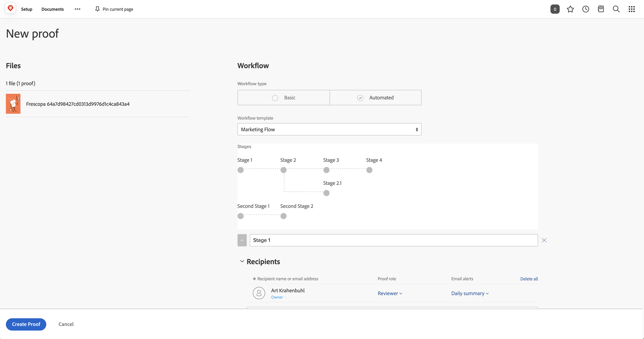This screenshot has width=644, height=339.
Task: Click the 'Second Stage 2' label
Action: pos(296,206)
